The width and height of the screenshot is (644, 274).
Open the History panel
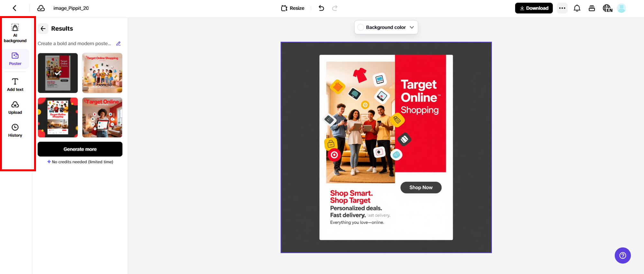pos(15,131)
